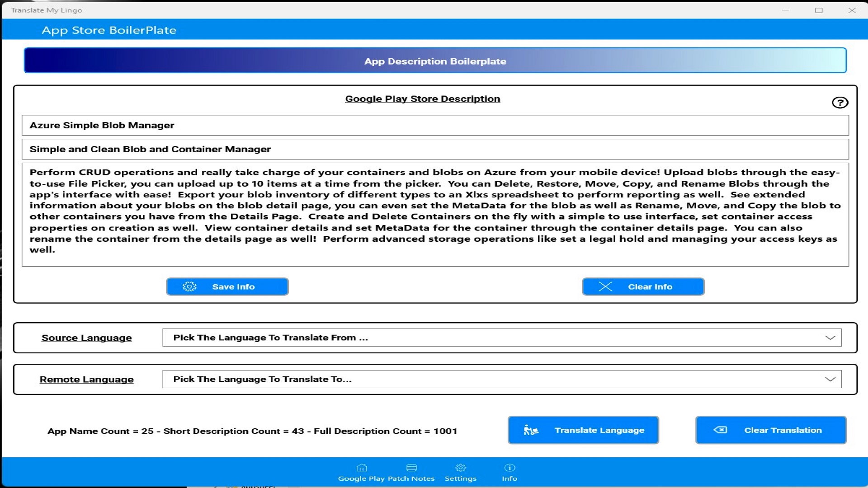The image size is (868, 488).
Task: Click the help question mark icon
Action: click(840, 103)
